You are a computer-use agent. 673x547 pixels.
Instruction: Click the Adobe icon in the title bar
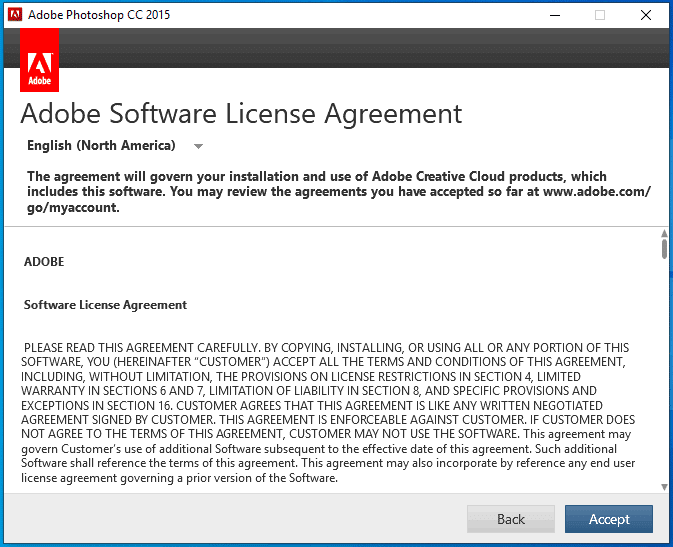coord(13,15)
